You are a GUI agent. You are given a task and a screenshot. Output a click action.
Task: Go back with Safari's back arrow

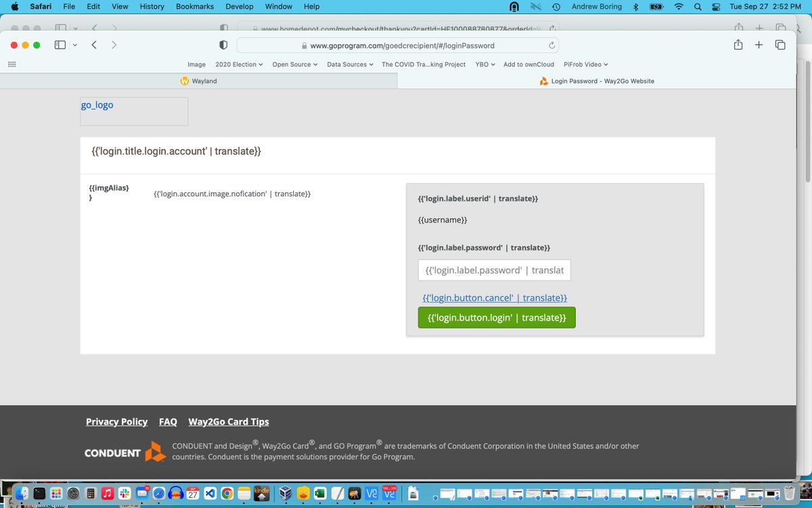tap(94, 45)
